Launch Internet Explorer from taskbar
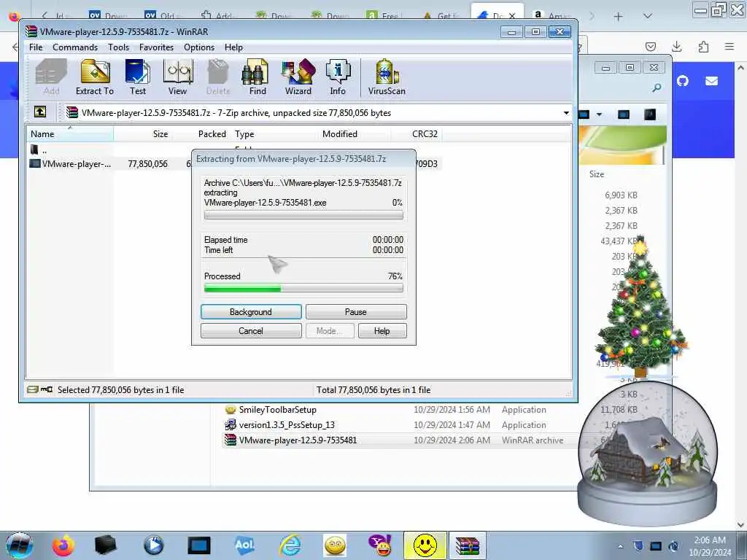The height and width of the screenshot is (560, 747). point(290,545)
